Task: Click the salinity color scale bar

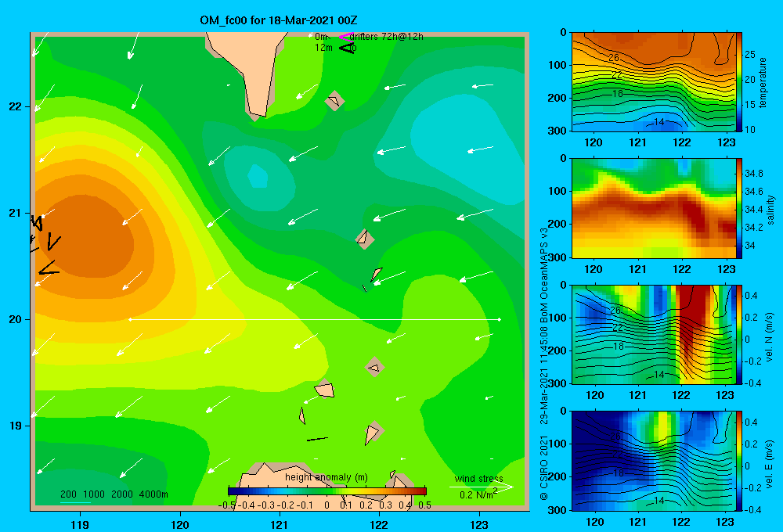Action: [739, 208]
